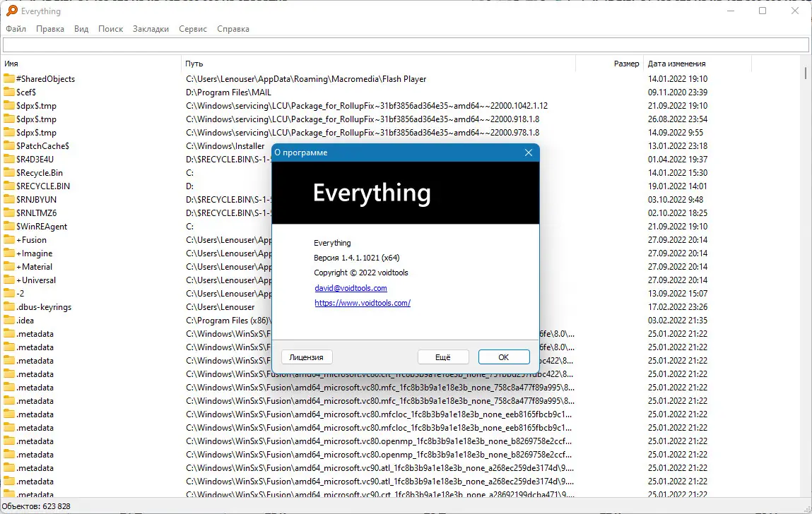Image resolution: width=812 pixels, height=514 pixels.
Task: Open the david@voidtools.com email link
Action: 351,288
